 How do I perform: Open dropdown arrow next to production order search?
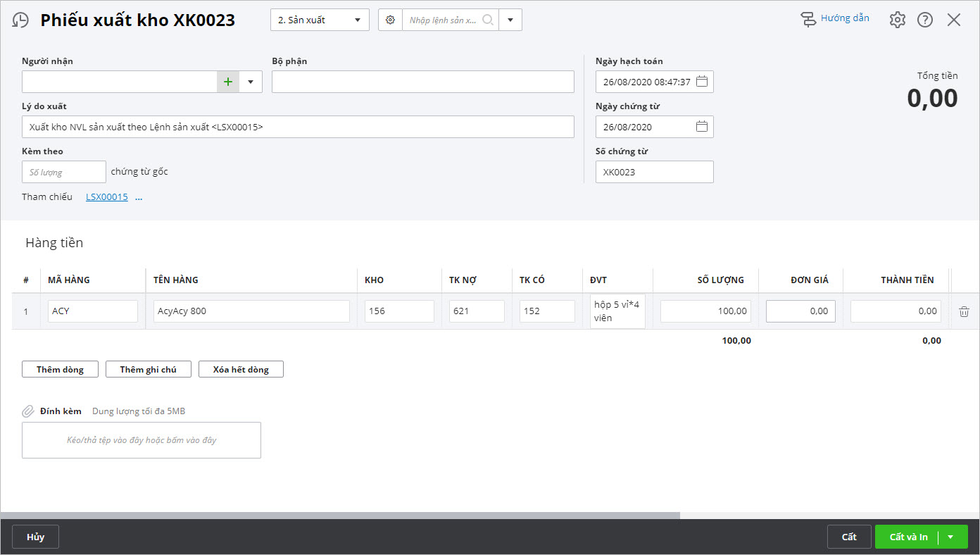click(510, 20)
